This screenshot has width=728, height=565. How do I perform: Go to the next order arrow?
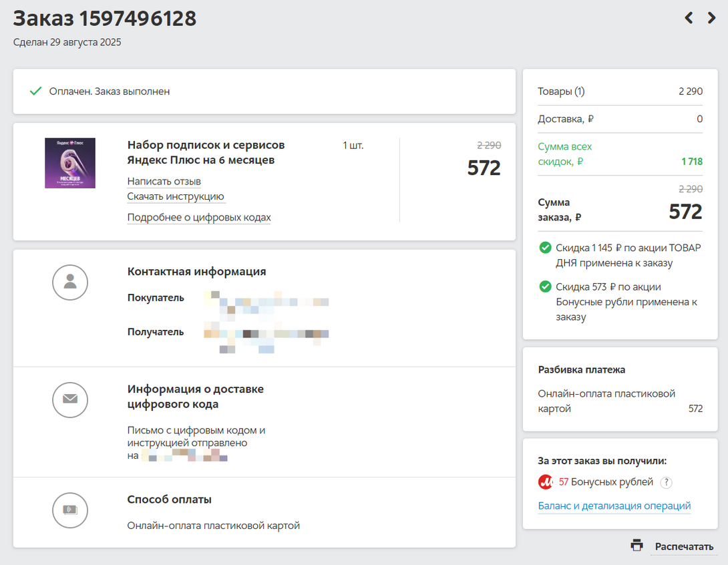coord(711,18)
